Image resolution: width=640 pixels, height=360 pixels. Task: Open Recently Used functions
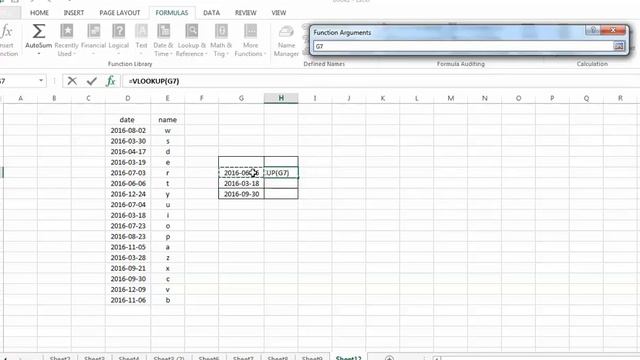pos(66,40)
